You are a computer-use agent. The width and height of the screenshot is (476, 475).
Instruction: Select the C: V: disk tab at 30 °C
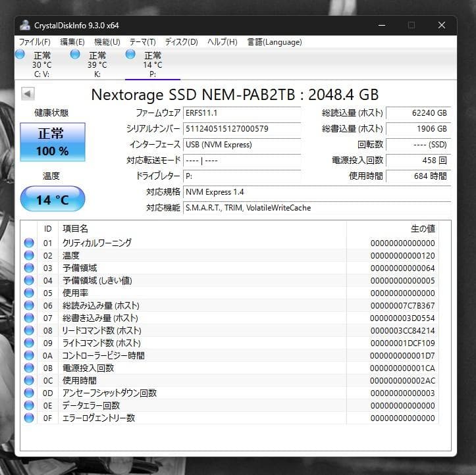(42, 64)
